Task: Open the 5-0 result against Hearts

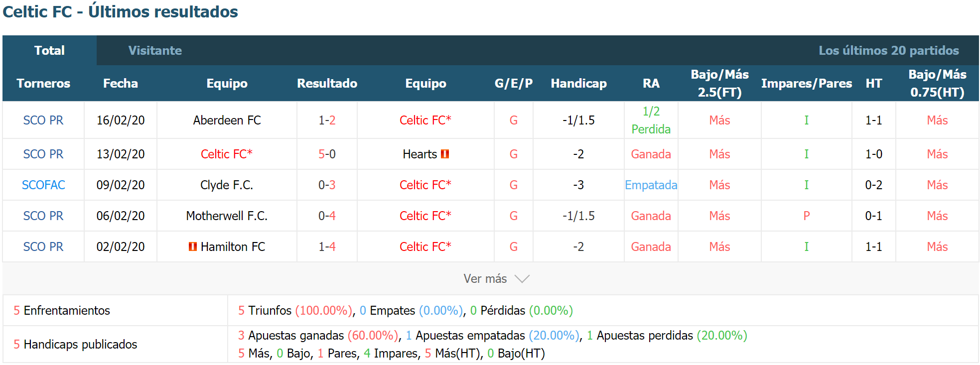Action: [x=327, y=154]
